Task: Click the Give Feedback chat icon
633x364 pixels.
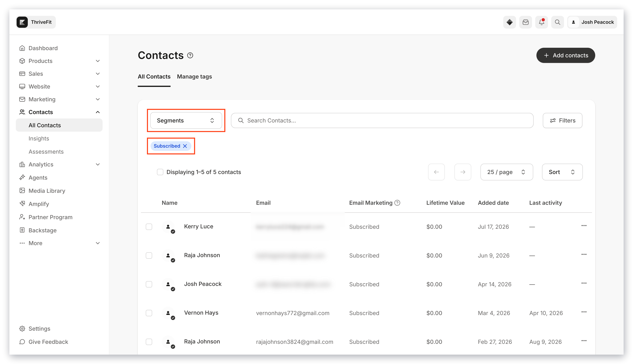Action: click(22, 342)
